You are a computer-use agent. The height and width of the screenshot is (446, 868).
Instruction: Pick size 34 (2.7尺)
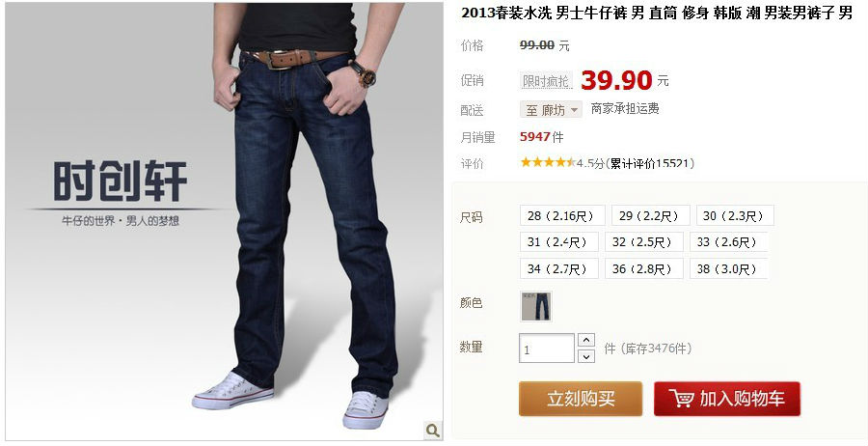click(558, 268)
